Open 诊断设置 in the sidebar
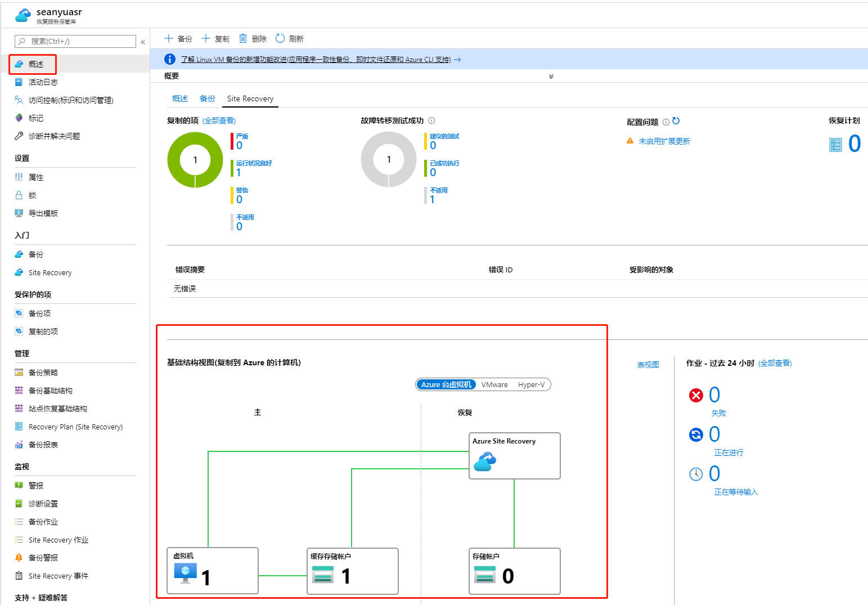 43,504
